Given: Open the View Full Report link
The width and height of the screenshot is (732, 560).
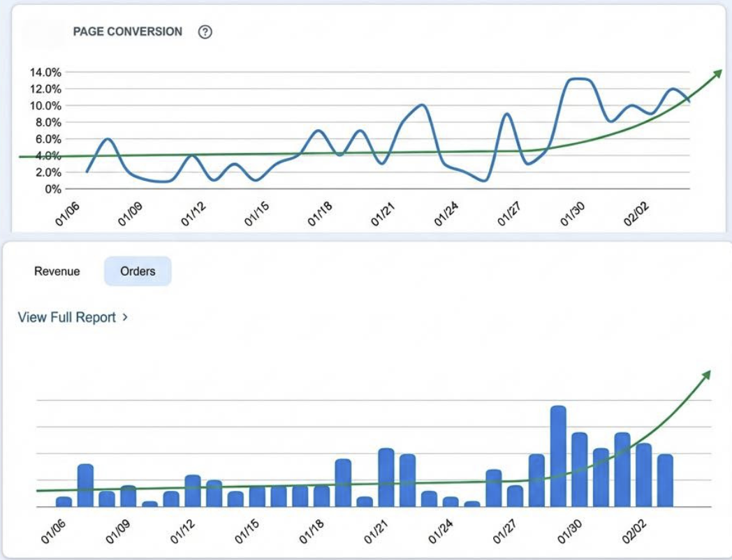Looking at the screenshot, I should pos(66,317).
